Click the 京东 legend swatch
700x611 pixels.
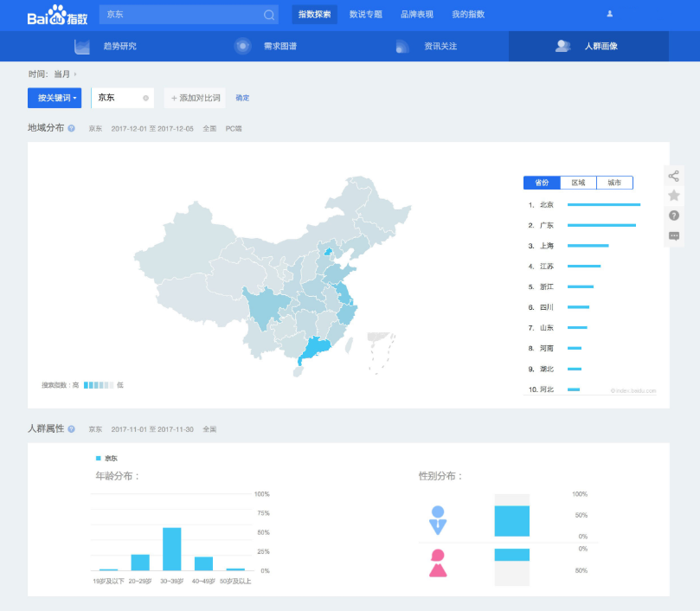pyautogui.click(x=99, y=459)
